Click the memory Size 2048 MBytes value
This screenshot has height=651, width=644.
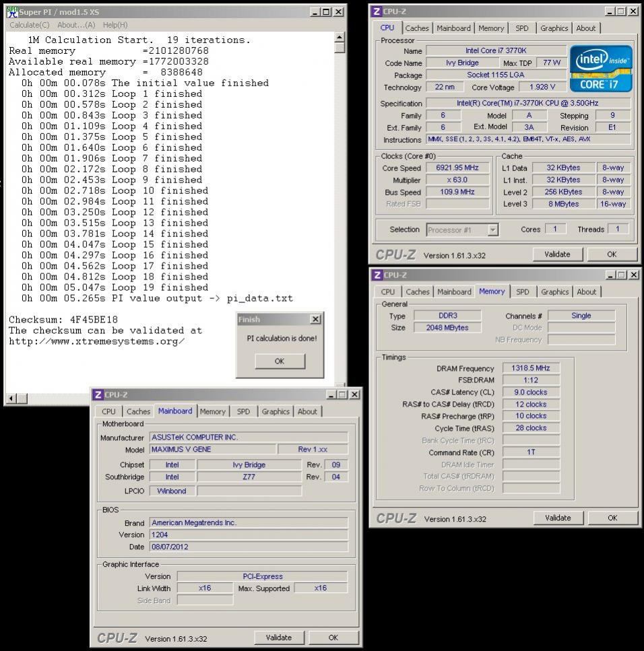[x=447, y=328]
